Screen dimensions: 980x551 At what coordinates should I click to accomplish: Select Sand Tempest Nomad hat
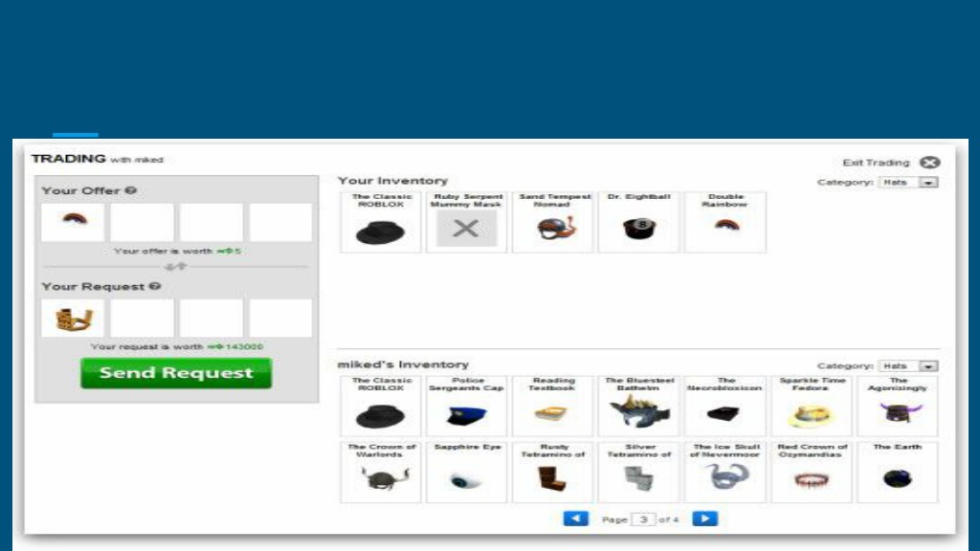coord(552,222)
